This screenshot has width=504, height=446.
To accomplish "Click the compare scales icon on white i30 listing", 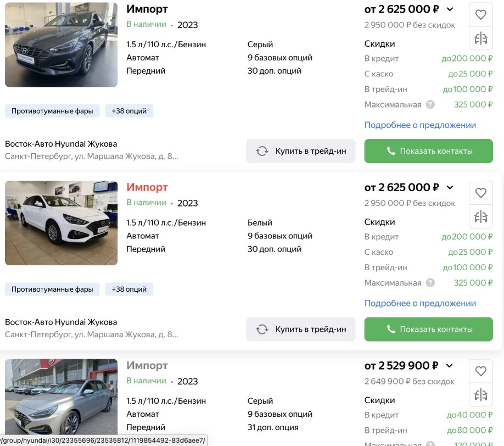I will pyautogui.click(x=481, y=216).
